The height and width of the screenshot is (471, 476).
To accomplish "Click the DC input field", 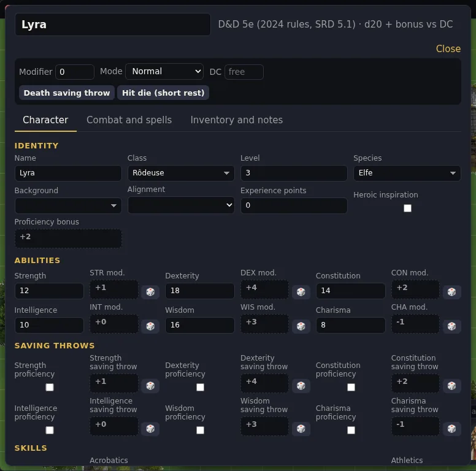I will (244, 72).
